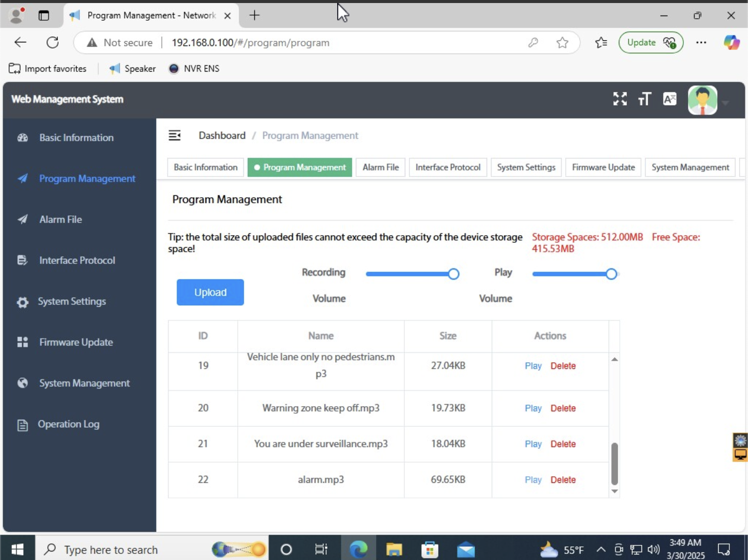Click the browser Update button

651,42
